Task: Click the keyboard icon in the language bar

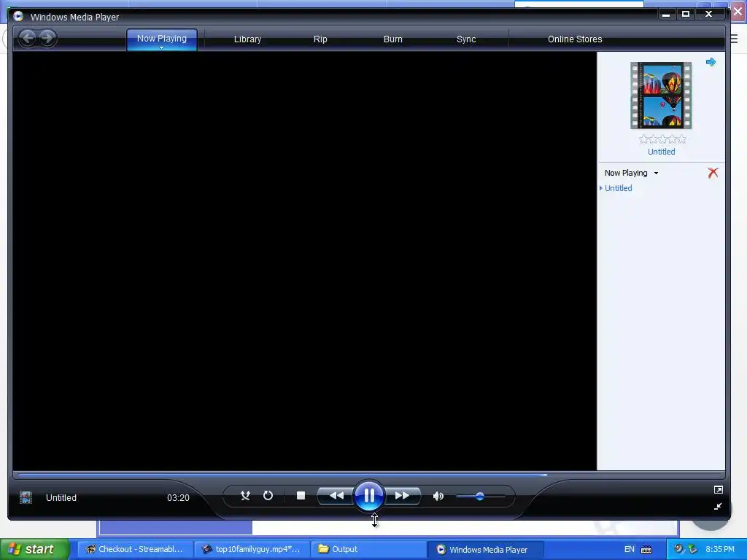Action: coord(646,550)
